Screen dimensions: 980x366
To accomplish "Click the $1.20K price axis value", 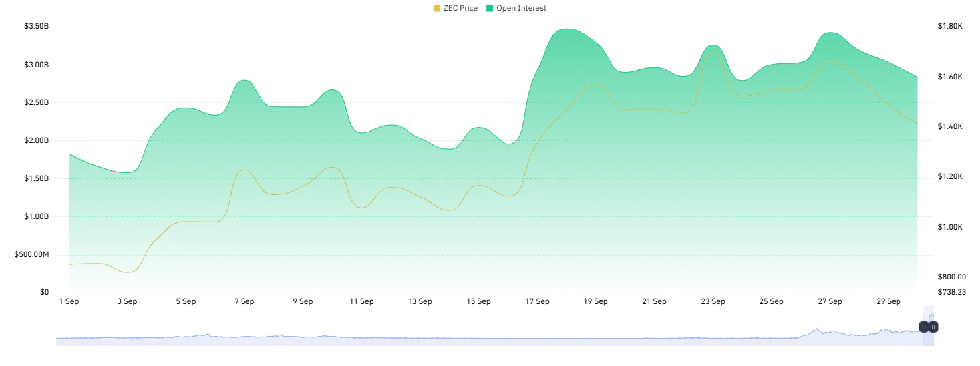I will [x=949, y=177].
